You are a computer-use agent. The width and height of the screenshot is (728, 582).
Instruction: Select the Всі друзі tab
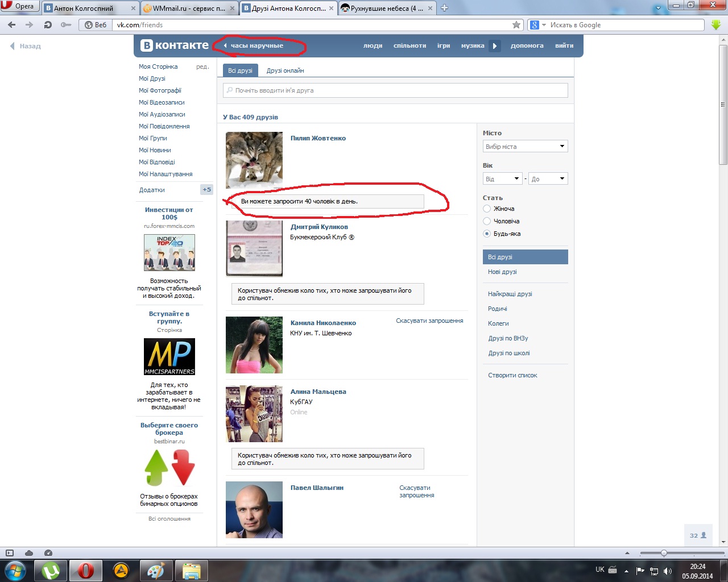click(240, 70)
